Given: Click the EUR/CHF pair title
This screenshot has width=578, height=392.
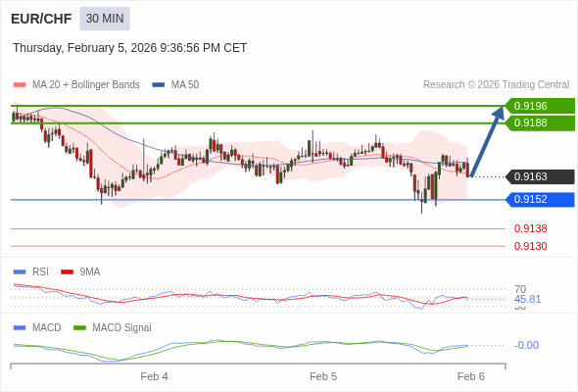Looking at the screenshot, I should tap(41, 19).
